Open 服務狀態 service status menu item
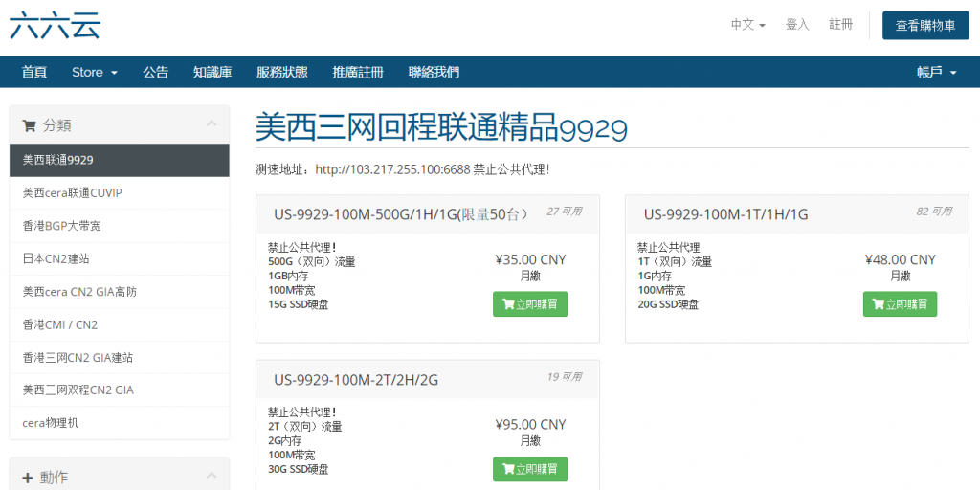Screen dimensions: 980x490 [x=282, y=72]
